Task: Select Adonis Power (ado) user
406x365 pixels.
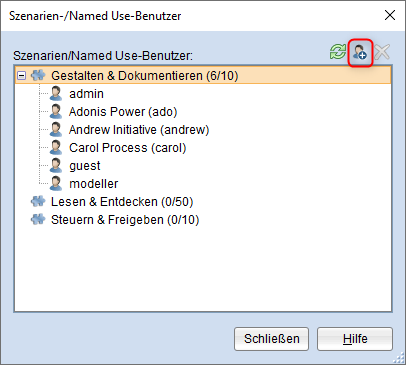Action: point(123,112)
